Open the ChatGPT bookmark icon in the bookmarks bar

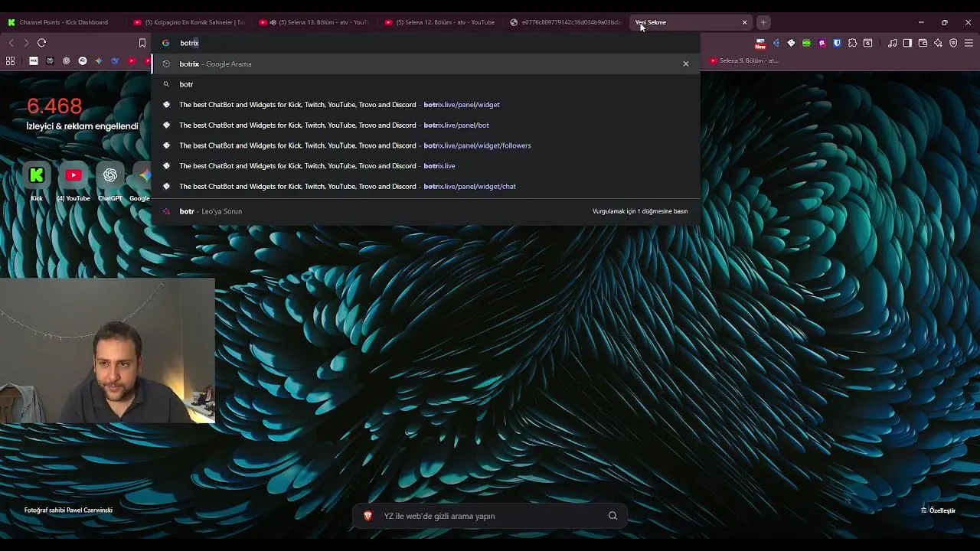pyautogui.click(x=66, y=60)
